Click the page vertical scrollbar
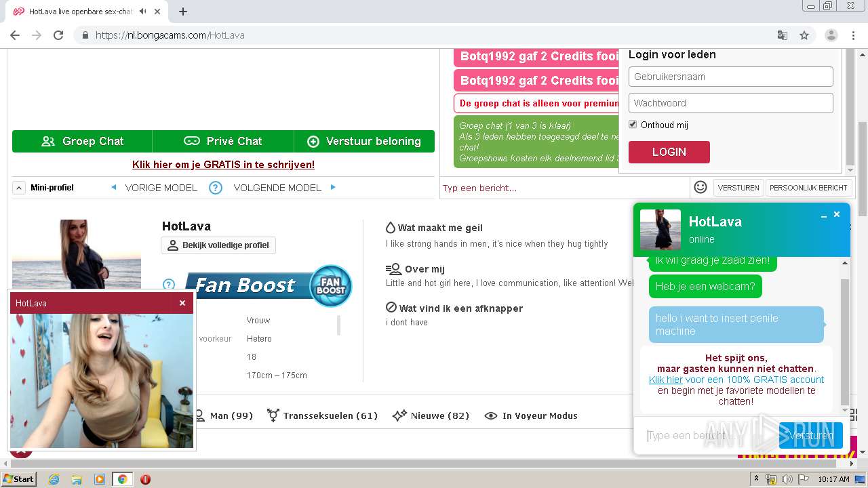Screen dimensions: 868x488 click(x=863, y=169)
